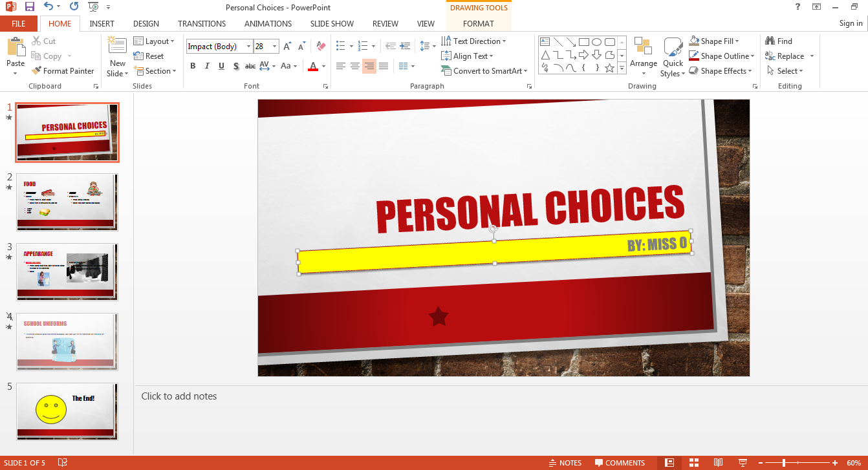868x470 pixels.
Task: Expand Shape Effects options
Action: click(x=721, y=71)
